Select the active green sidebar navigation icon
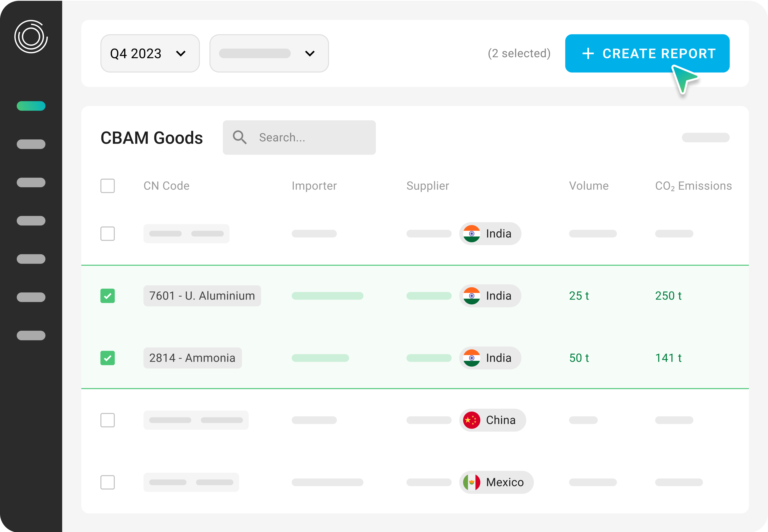Image resolution: width=768 pixels, height=532 pixels. (31, 106)
